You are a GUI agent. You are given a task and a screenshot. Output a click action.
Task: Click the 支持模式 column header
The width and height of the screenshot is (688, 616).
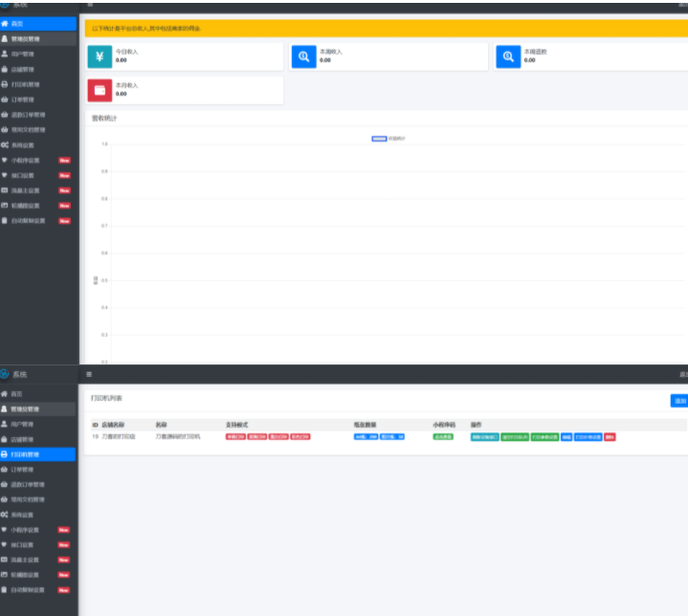[x=236, y=425]
